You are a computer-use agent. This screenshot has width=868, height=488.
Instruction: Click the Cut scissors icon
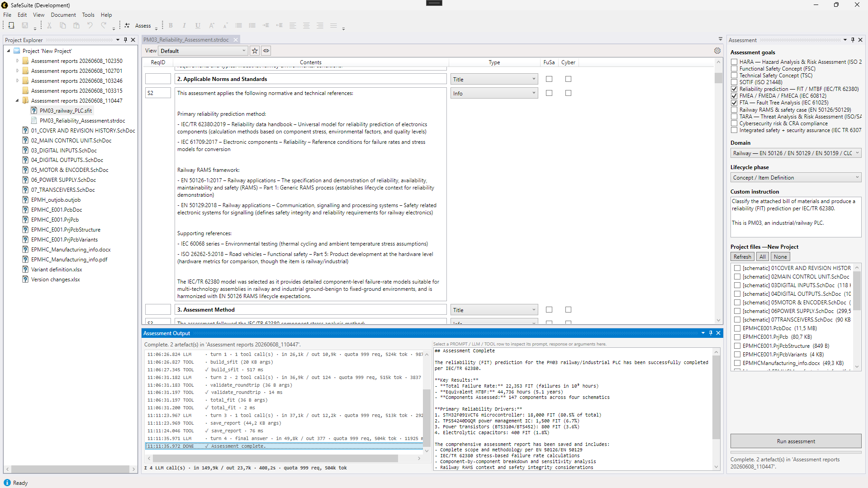pyautogui.click(x=49, y=26)
